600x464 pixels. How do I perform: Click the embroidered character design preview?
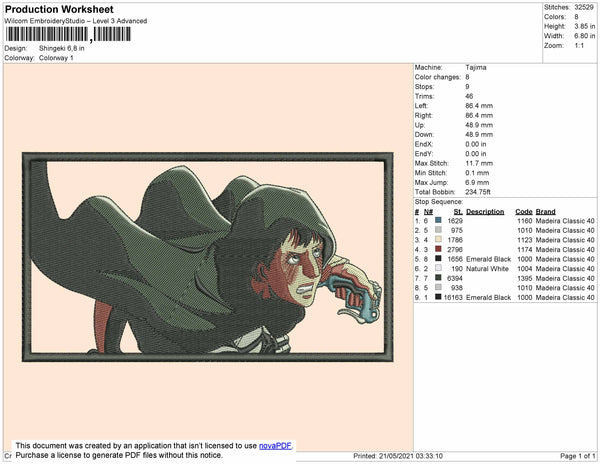(x=208, y=257)
